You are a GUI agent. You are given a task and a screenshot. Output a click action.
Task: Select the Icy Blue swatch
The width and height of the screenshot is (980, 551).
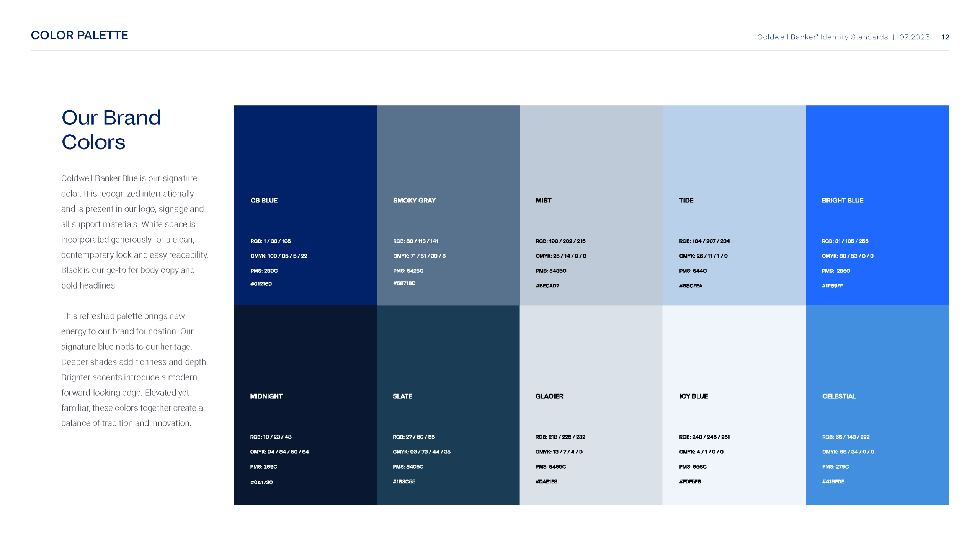pos(734,352)
